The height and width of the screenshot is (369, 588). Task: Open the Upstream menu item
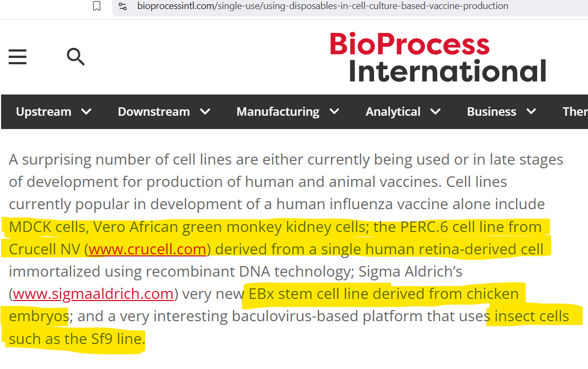click(x=44, y=111)
